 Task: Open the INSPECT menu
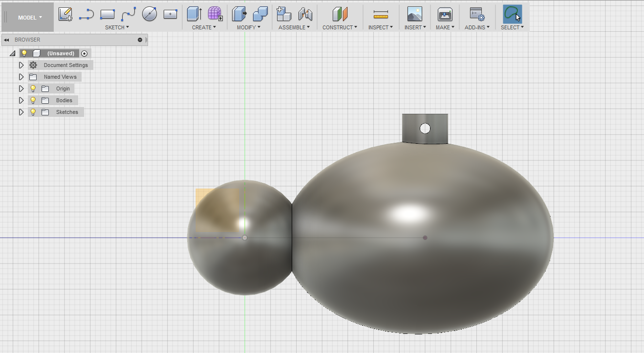point(381,27)
